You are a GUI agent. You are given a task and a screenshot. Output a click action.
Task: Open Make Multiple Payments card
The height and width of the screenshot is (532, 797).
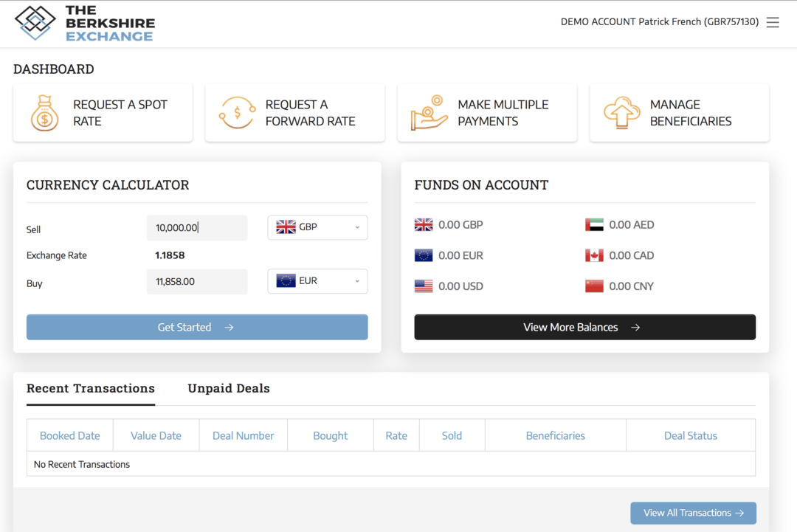coord(487,113)
